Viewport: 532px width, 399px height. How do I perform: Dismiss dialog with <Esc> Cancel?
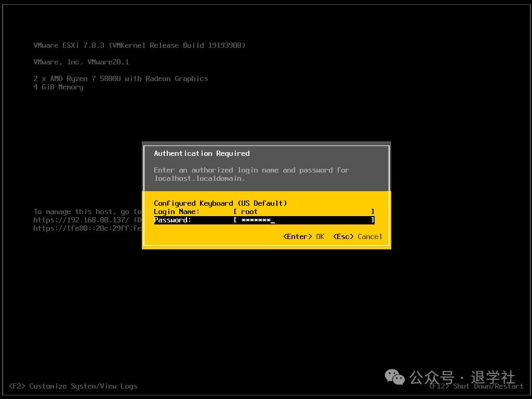pos(357,236)
